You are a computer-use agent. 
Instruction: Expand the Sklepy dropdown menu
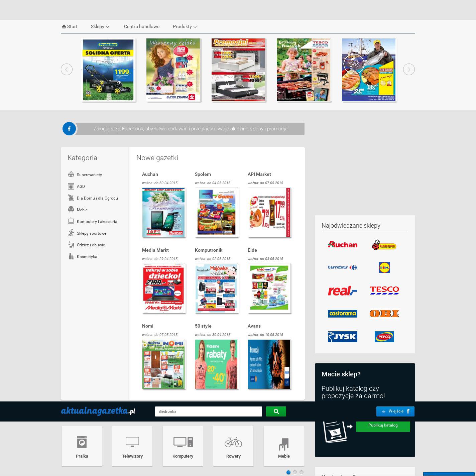pyautogui.click(x=100, y=26)
